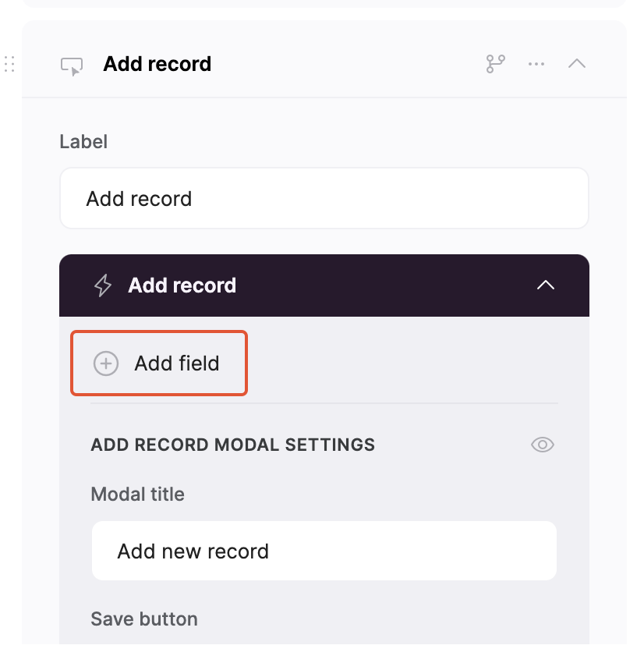Collapse the Add record panel with top chevron
This screenshot has height=663, width=644.
point(577,63)
